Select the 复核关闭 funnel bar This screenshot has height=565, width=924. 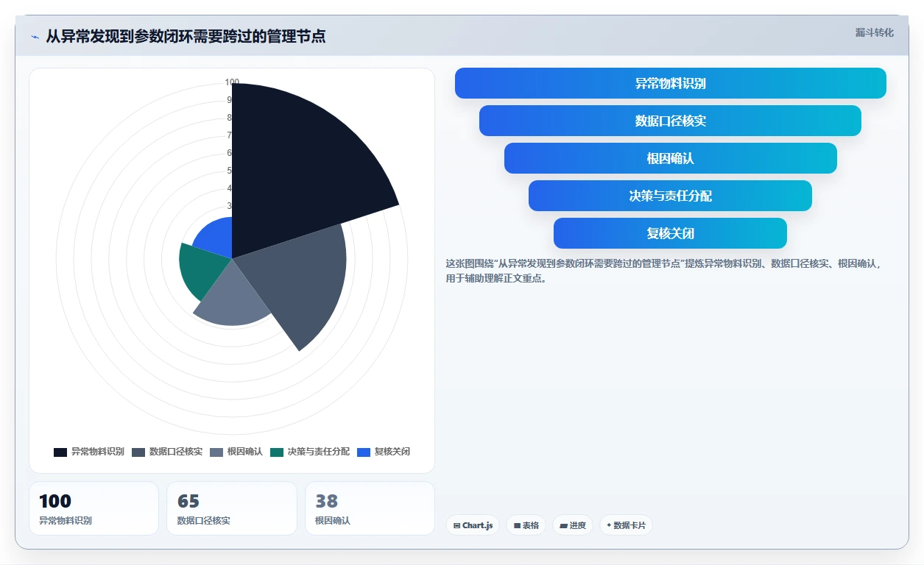pyautogui.click(x=670, y=233)
